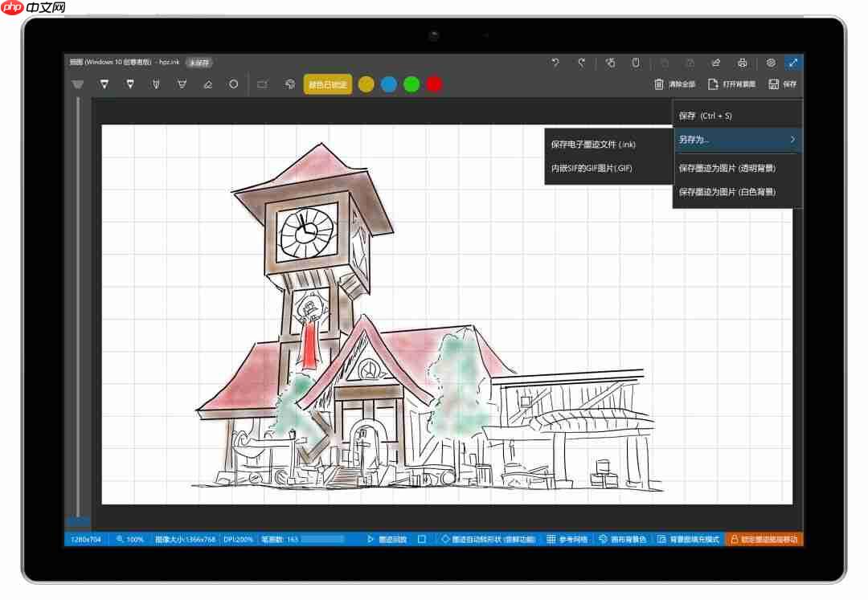Open the settings gear icon
Viewport: 868px width, 600px height.
tap(769, 62)
